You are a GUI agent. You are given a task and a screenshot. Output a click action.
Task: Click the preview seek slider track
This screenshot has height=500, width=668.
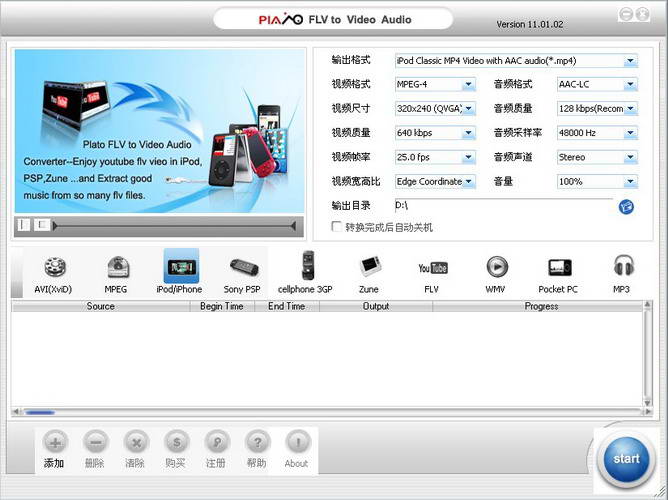pyautogui.click(x=174, y=226)
